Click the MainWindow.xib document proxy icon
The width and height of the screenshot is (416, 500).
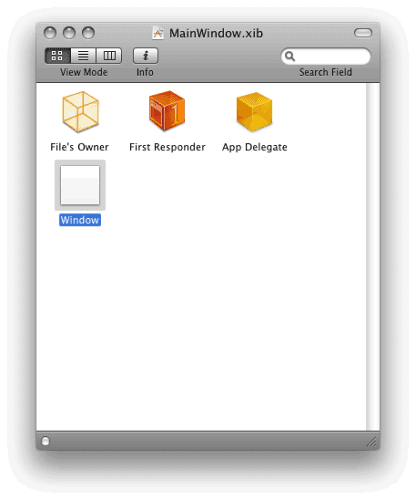pos(158,33)
